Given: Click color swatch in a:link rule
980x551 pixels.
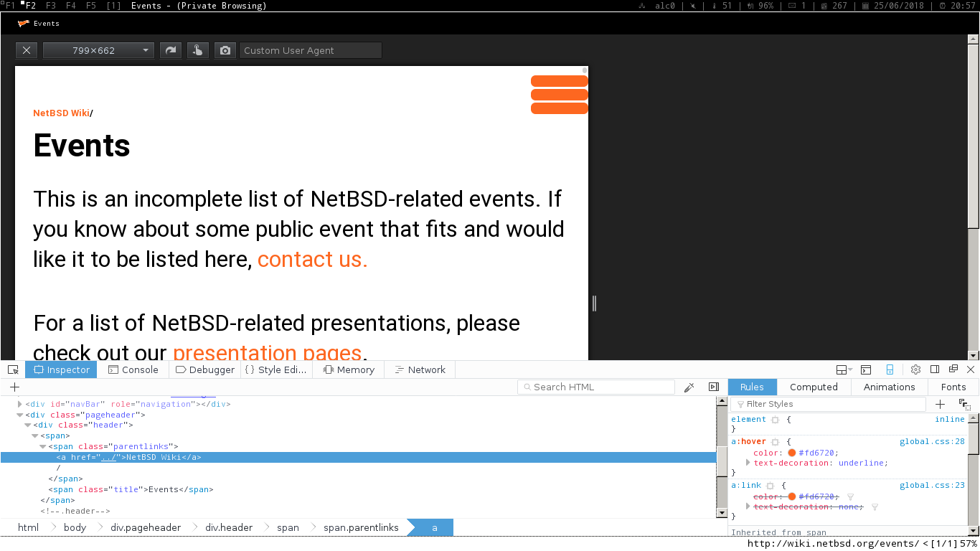Looking at the screenshot, I should (792, 496).
